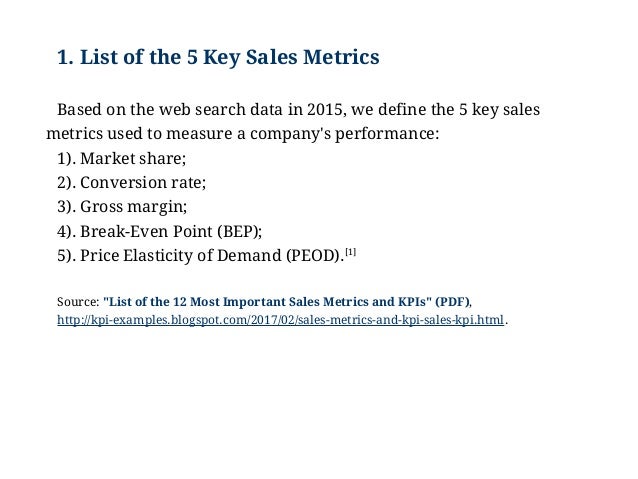The image size is (638, 479).
Task: Click the "Conversion rate" list item
Action: [143, 182]
